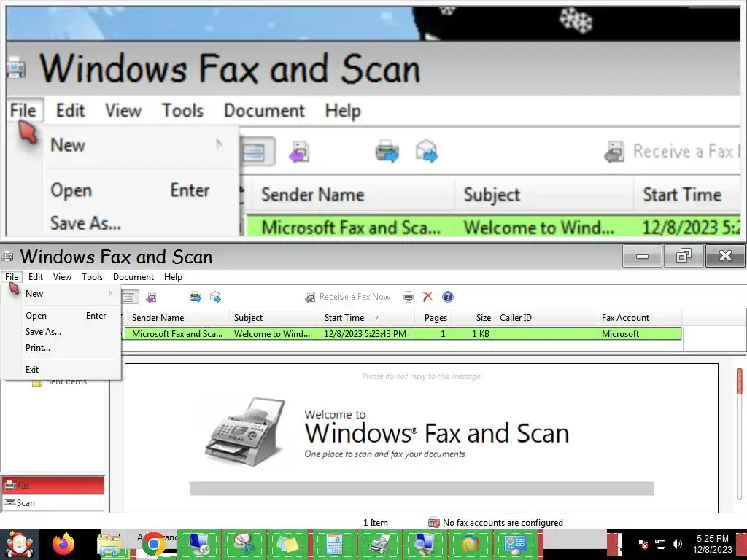Click the purple Reply icon in the magnified view

[x=300, y=152]
